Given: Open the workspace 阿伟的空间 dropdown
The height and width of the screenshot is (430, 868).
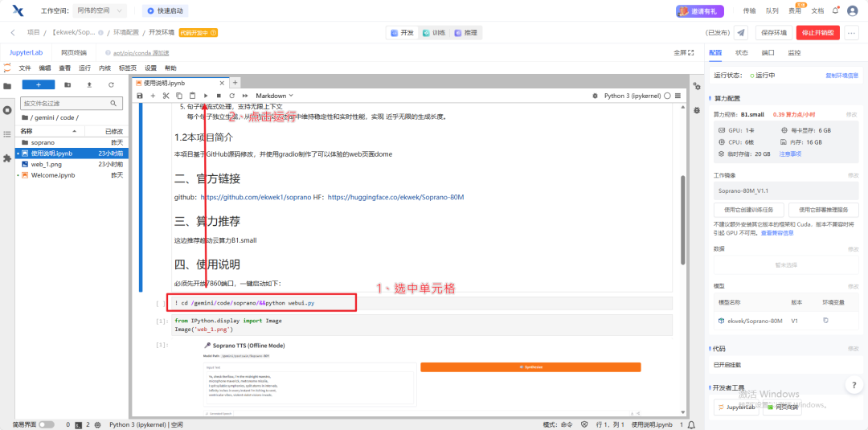Looking at the screenshot, I should [100, 10].
